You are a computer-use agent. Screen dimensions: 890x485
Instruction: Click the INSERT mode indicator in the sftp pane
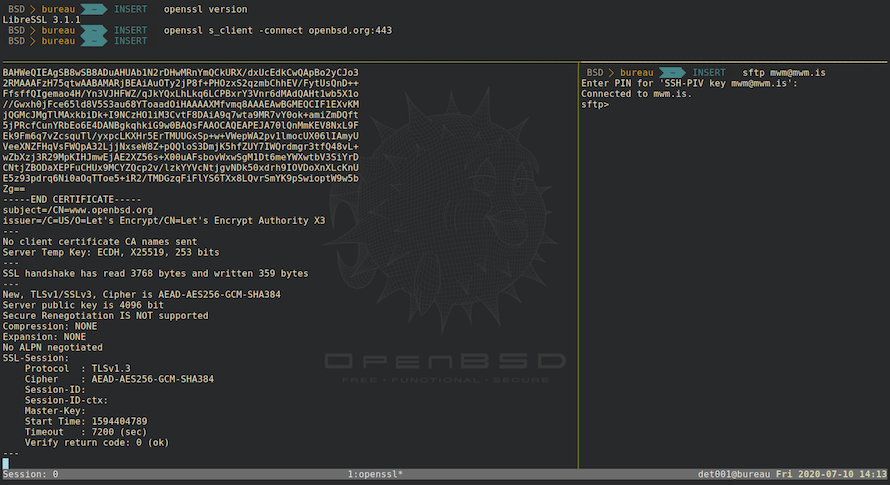[709, 73]
